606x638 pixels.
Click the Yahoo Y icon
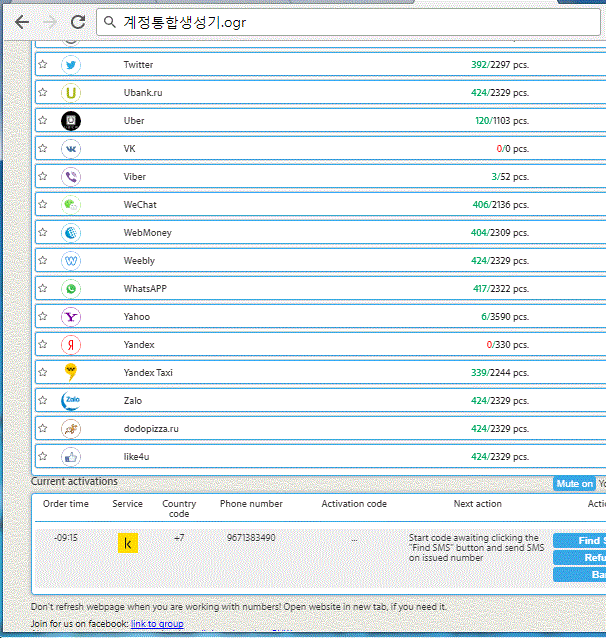[x=71, y=317]
